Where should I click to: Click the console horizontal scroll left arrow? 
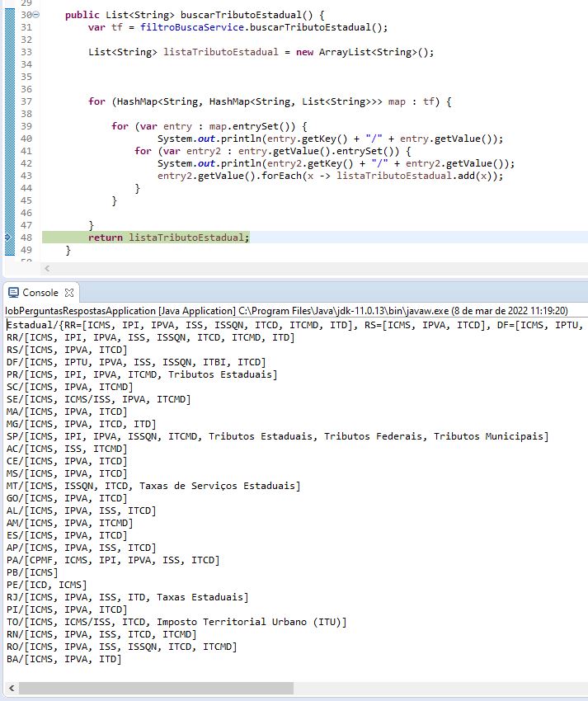(12, 688)
